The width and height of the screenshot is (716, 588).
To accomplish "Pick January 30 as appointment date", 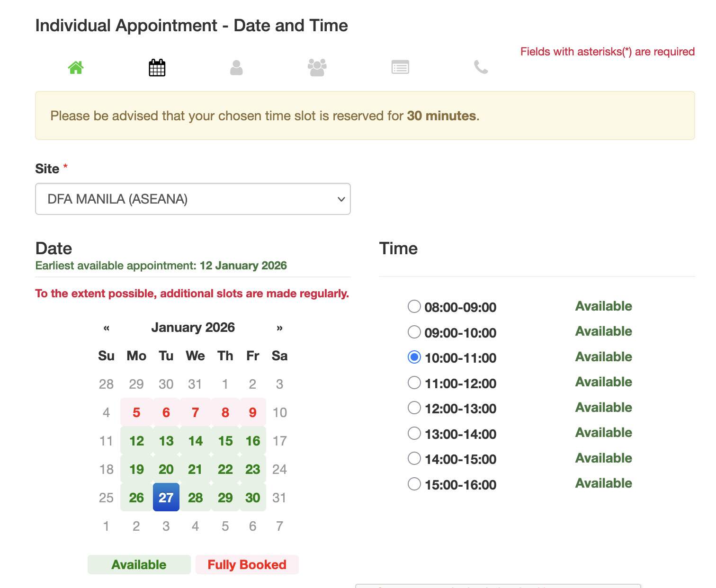I will coord(252,498).
